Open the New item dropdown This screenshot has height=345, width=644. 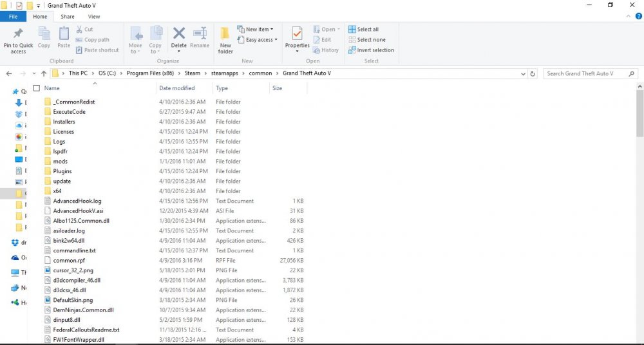pos(255,29)
